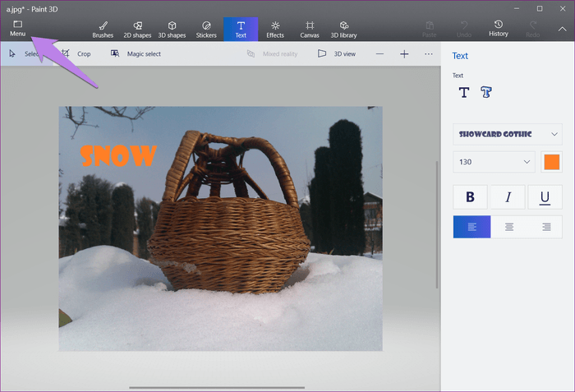Click the Redo button
The image size is (575, 392).
533,29
